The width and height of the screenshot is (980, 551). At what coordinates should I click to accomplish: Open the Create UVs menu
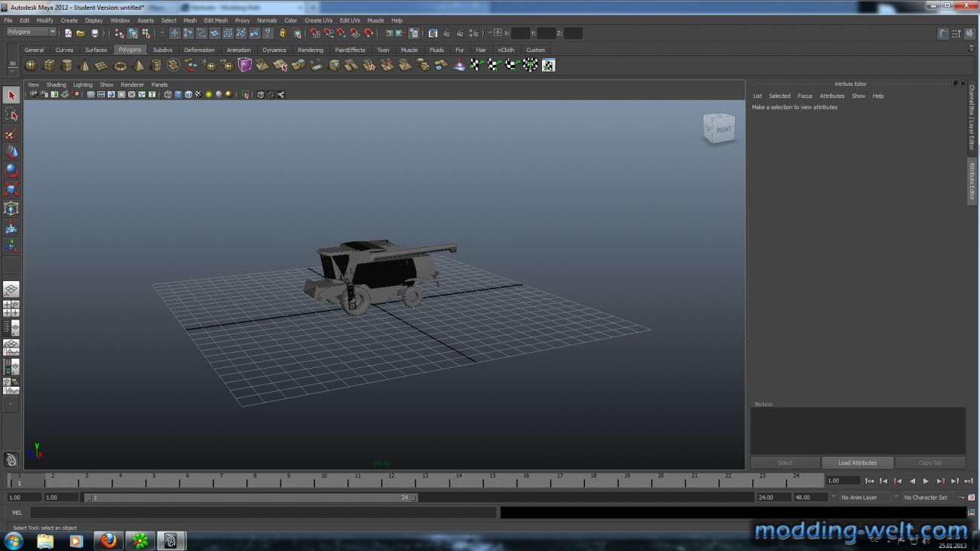pyautogui.click(x=318, y=20)
